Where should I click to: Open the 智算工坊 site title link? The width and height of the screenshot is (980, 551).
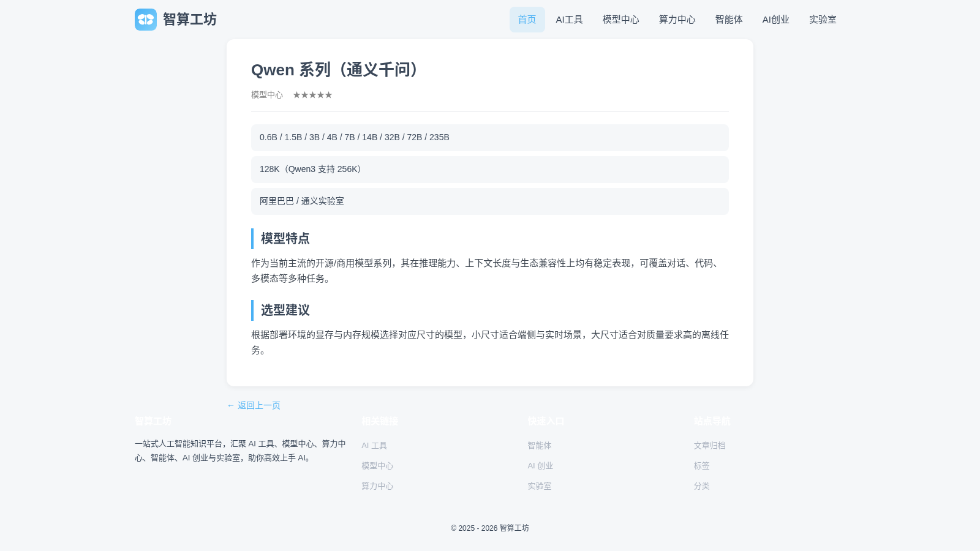(x=189, y=20)
